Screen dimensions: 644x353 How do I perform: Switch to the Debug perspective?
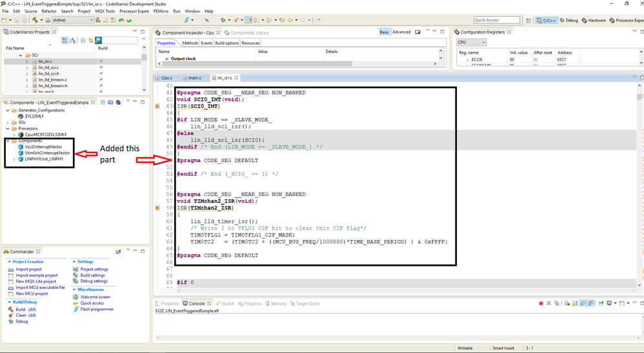pyautogui.click(x=569, y=20)
